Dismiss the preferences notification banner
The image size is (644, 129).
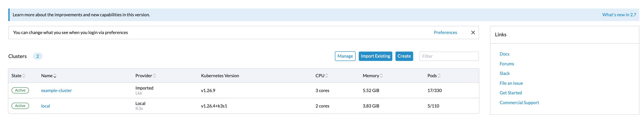tap(473, 33)
